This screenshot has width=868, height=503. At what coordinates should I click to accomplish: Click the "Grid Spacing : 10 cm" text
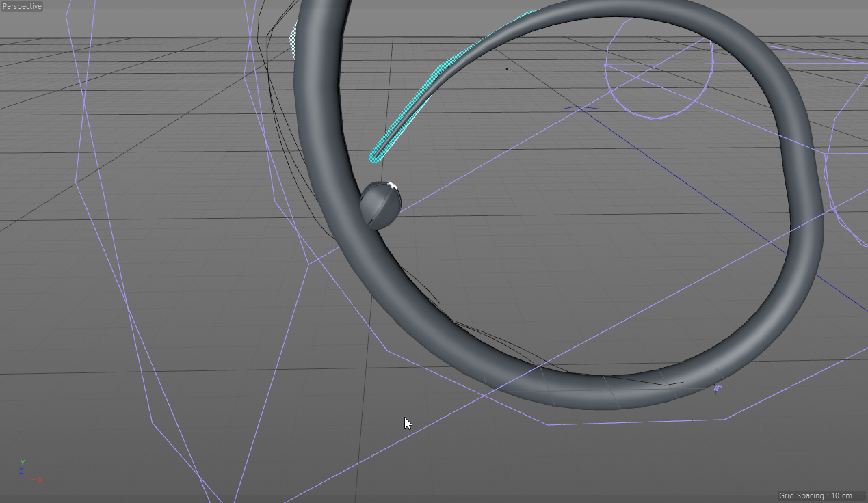click(x=815, y=495)
